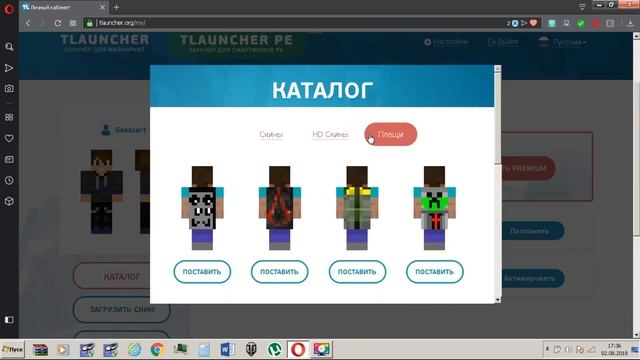Open snapshot camera tool in sidebar

point(9,88)
